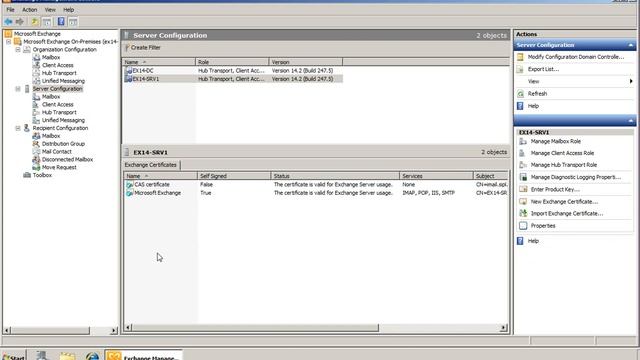Select Organization Configuration Hub Transport node
Viewport: 640px width, 360px height.
point(59,73)
